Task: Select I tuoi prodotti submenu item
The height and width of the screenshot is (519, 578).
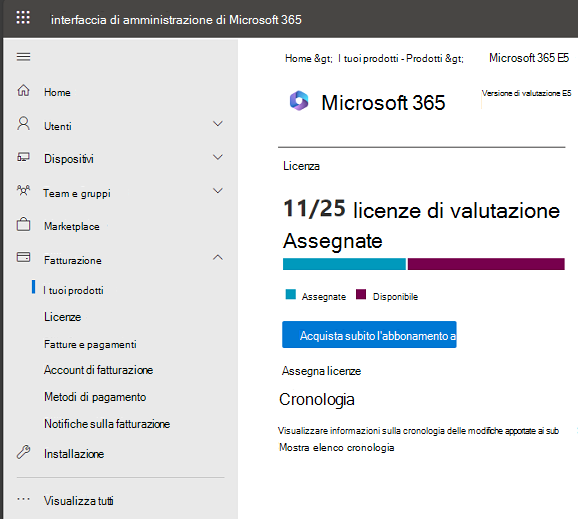Action: (x=73, y=290)
